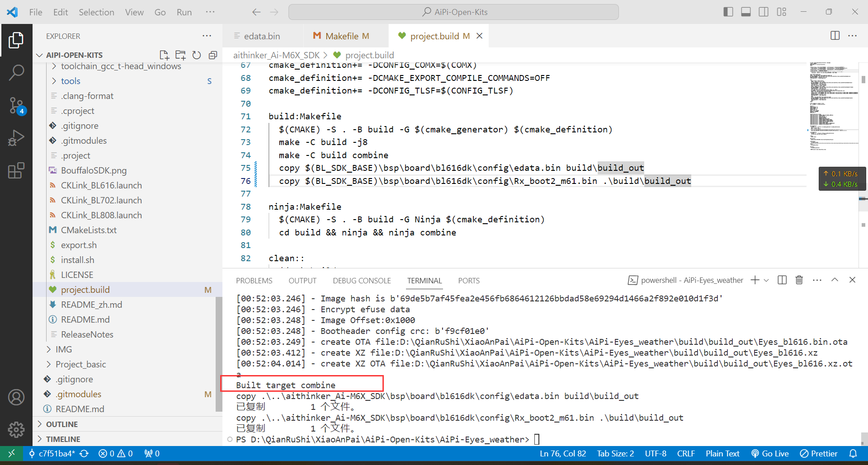
Task: Show the DEBUG CONSOLE tab
Action: coord(362,281)
